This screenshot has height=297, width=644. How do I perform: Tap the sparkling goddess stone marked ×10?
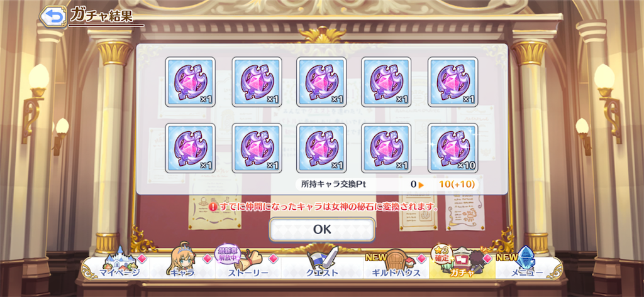(x=453, y=148)
